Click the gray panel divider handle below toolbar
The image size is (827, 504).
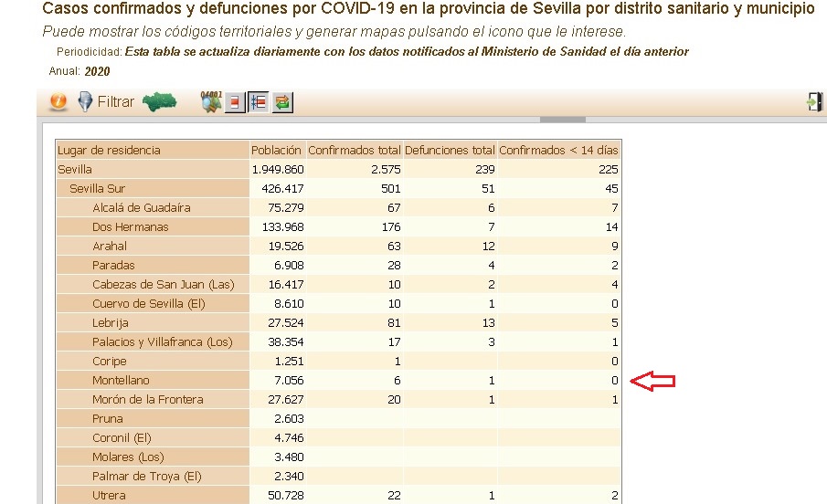pos(562,120)
